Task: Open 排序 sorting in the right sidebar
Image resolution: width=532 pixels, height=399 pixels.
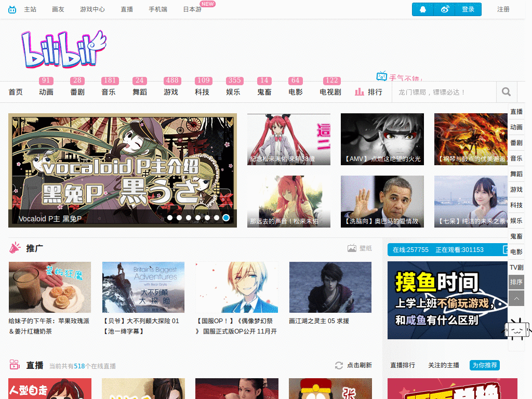Action: (x=516, y=283)
